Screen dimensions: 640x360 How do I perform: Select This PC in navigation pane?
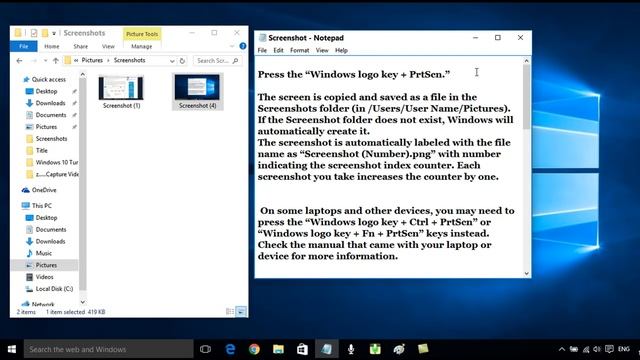[x=42, y=206]
